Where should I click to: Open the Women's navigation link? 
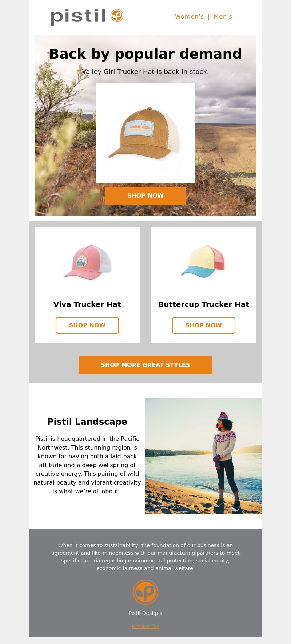[189, 16]
